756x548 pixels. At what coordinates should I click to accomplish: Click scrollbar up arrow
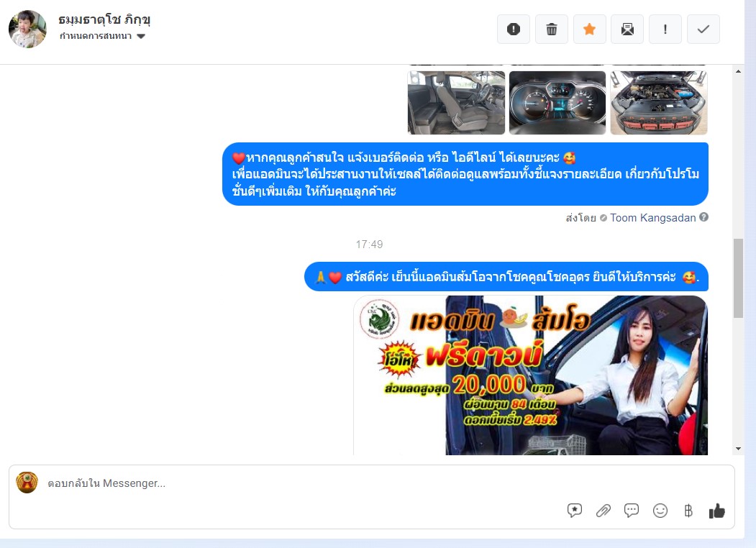point(738,71)
